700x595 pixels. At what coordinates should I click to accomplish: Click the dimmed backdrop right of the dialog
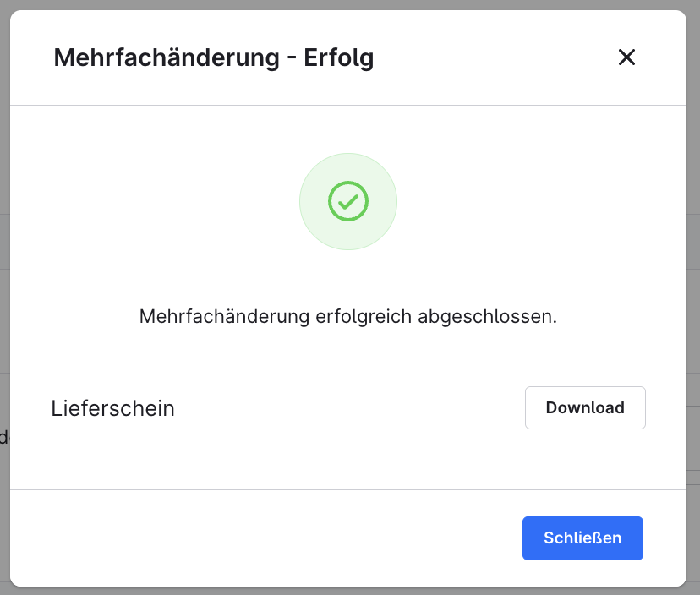693,296
